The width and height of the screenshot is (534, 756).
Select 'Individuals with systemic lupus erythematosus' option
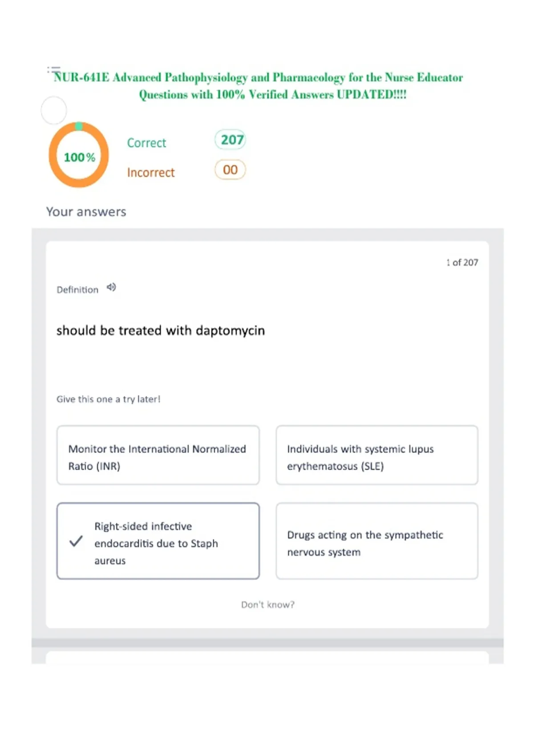point(377,455)
